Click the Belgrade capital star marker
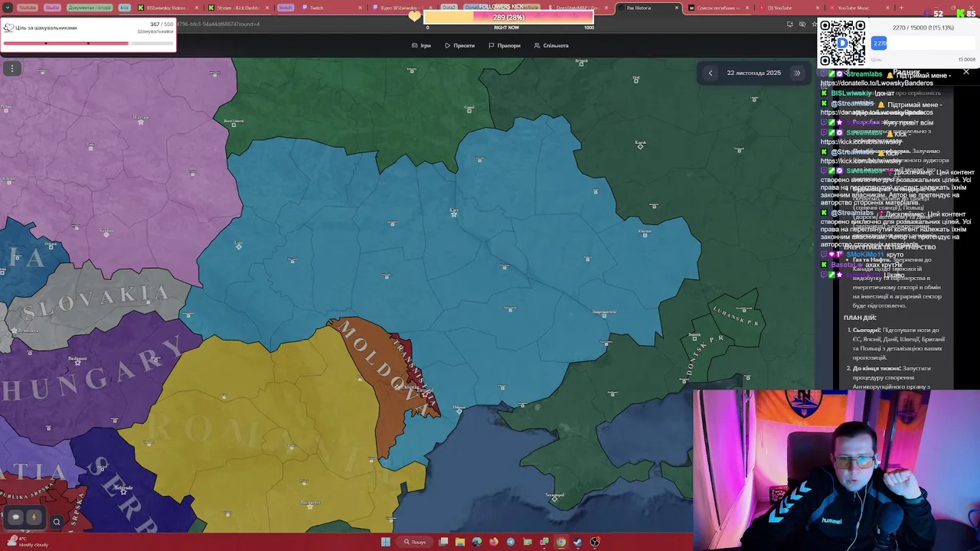This screenshot has height=551, width=980. (123, 491)
